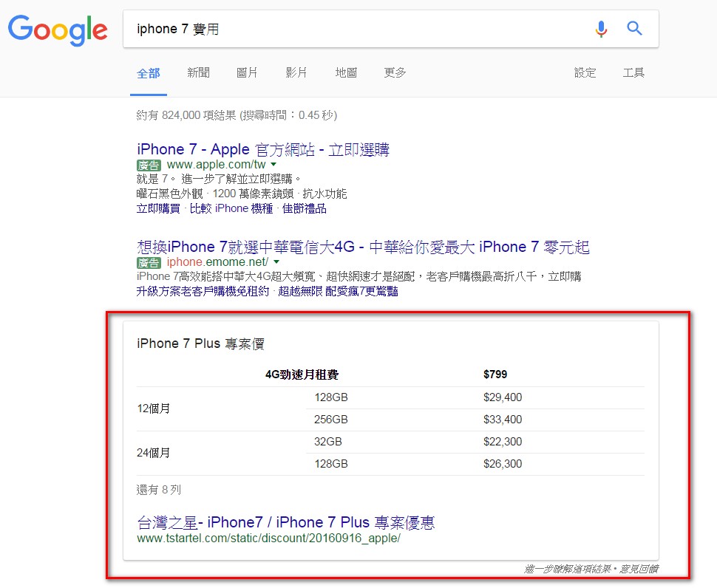Click the $33,400 price cell

click(x=503, y=420)
